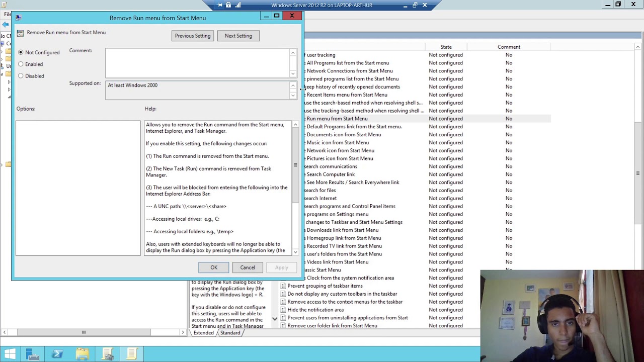
Task: Select the 'Run menu from Start Menu' row
Action: [427, 119]
